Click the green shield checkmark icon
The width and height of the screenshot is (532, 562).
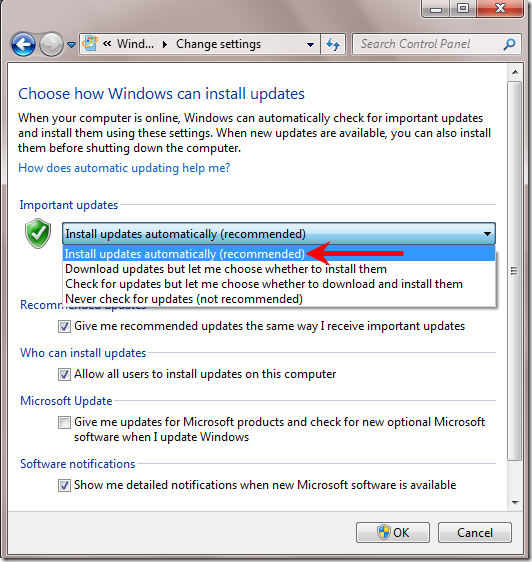[x=38, y=233]
